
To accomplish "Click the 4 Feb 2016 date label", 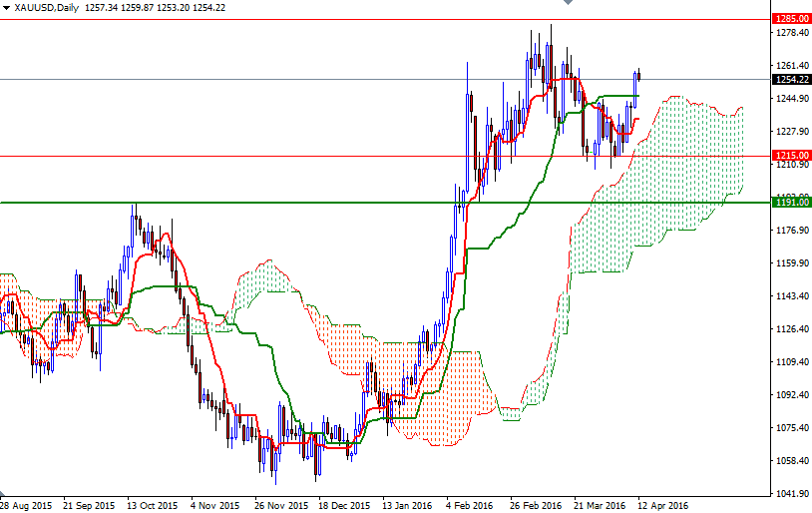I will 470,505.
